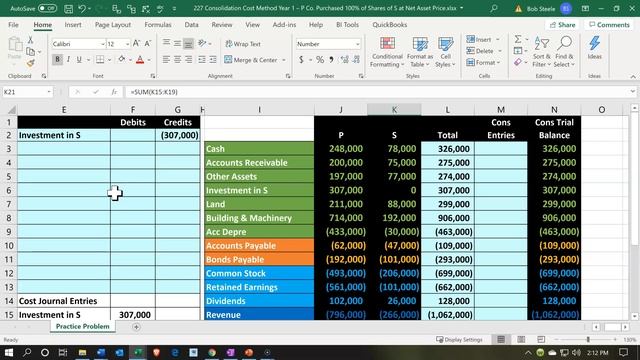Increase indent in Alignment group
640x360 pixels.
tap(213, 60)
